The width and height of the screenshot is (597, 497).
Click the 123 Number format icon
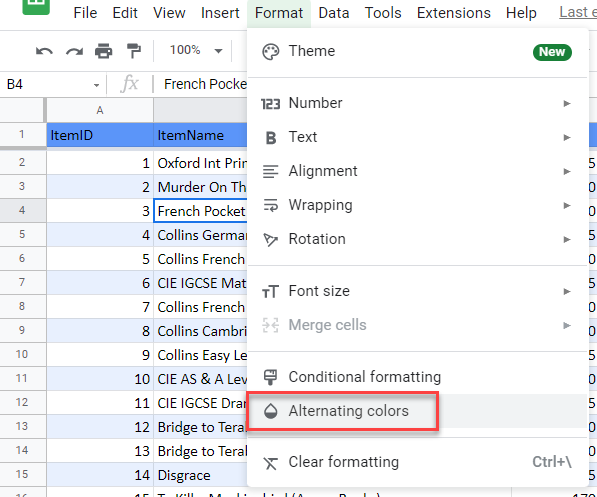(270, 104)
